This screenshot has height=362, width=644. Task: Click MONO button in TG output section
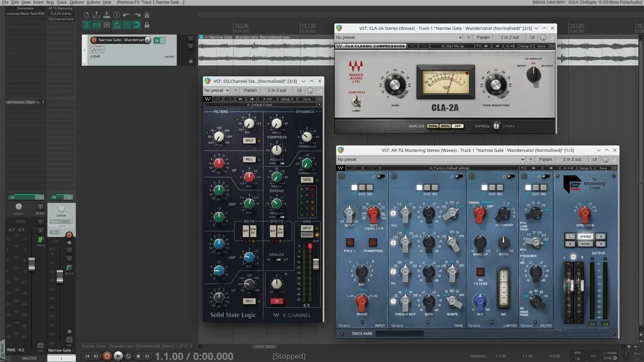coord(586,244)
